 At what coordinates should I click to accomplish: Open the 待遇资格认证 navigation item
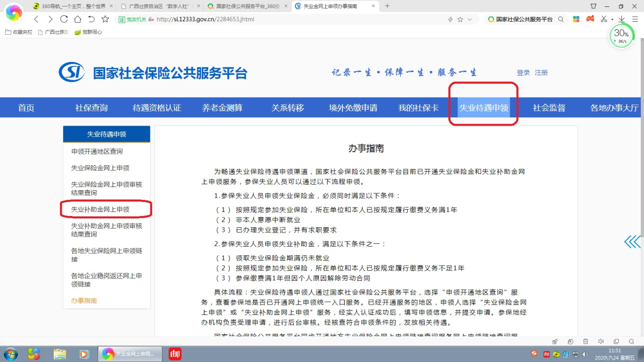tap(157, 108)
